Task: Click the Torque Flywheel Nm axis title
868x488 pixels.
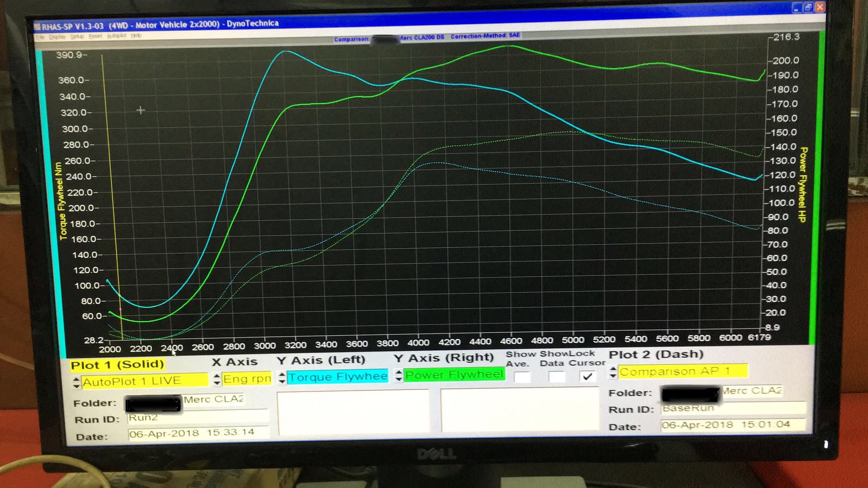Action: tap(61, 202)
